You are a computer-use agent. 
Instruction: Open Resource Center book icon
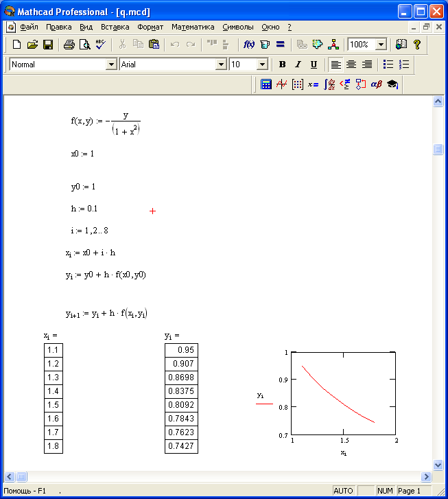click(401, 45)
